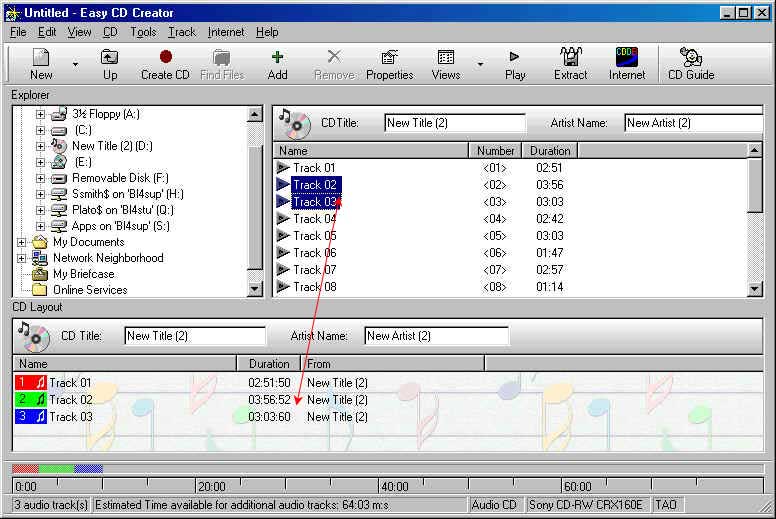Select the My Documents folder icon
The height and width of the screenshot is (519, 776).
coord(40,242)
